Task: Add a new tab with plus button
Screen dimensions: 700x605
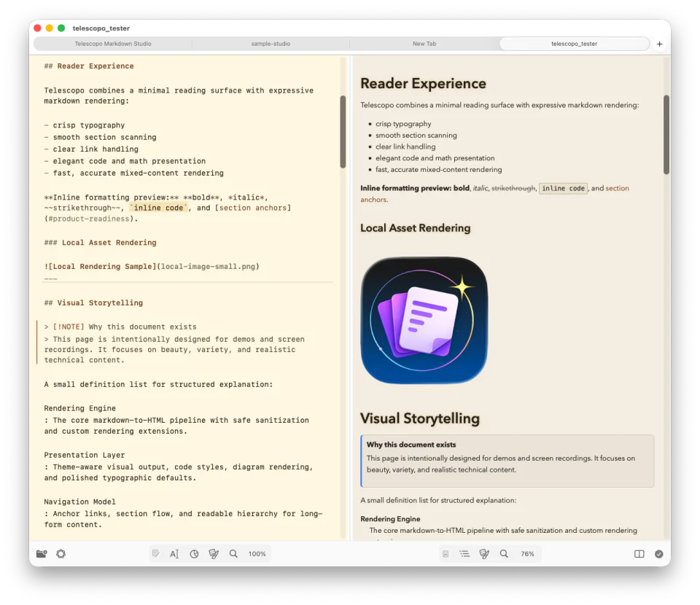Action: tap(659, 44)
